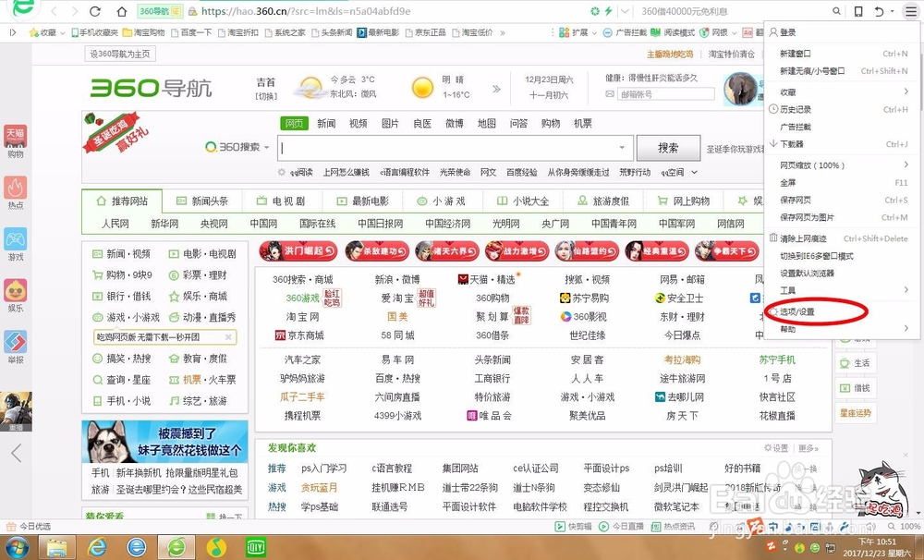This screenshot has width=924, height=560.
Task: Select 下载器 in the browser menu
Action: pos(792,144)
